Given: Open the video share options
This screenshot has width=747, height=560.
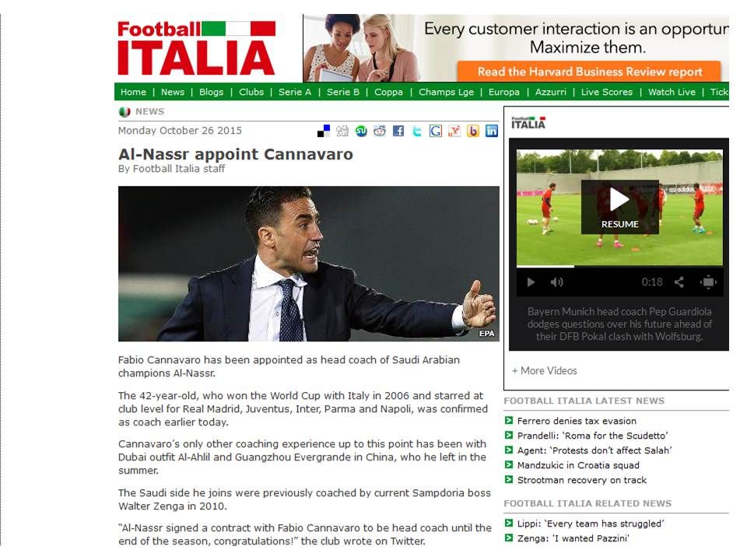Looking at the screenshot, I should [x=679, y=282].
